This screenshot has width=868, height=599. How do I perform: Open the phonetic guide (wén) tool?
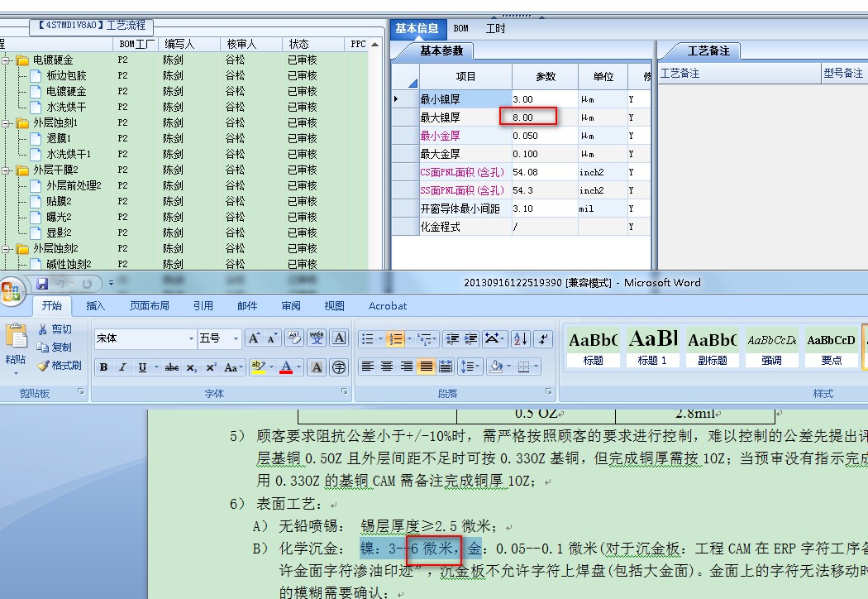[317, 338]
